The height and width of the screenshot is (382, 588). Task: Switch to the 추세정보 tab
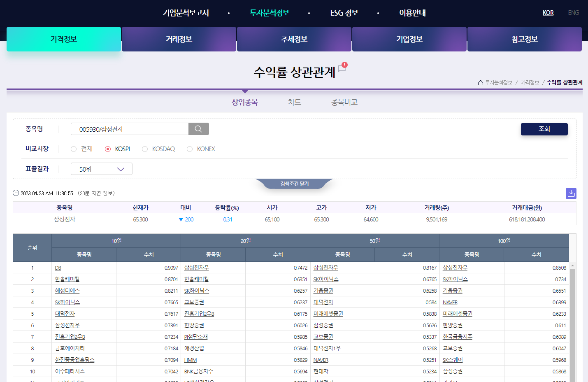click(294, 39)
